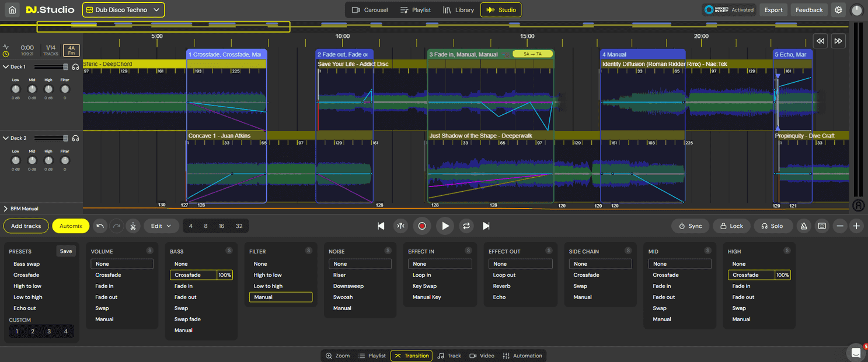Click the scissors cut icon beside Edit
868x362 pixels.
click(133, 226)
